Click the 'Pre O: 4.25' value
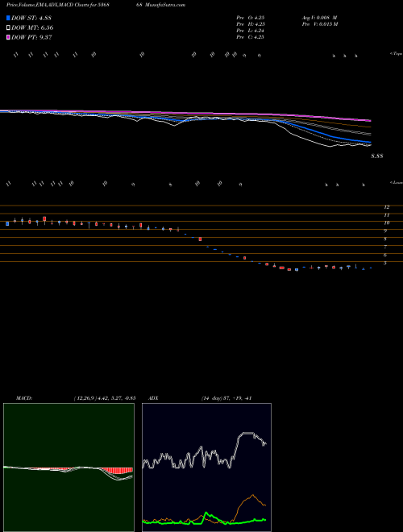 251,17
